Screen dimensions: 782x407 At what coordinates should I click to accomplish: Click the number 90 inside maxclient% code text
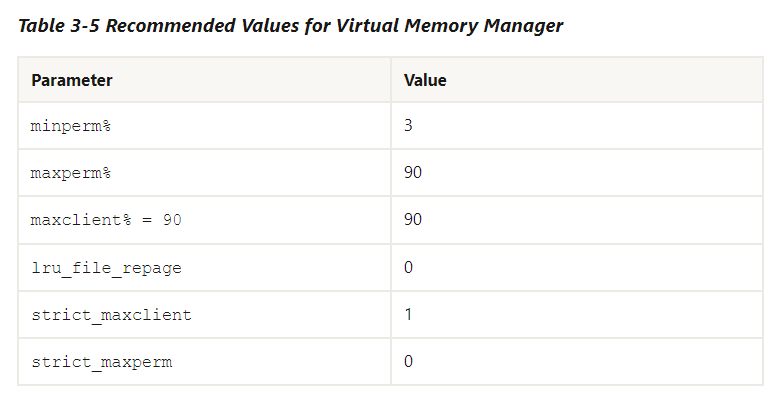click(172, 220)
